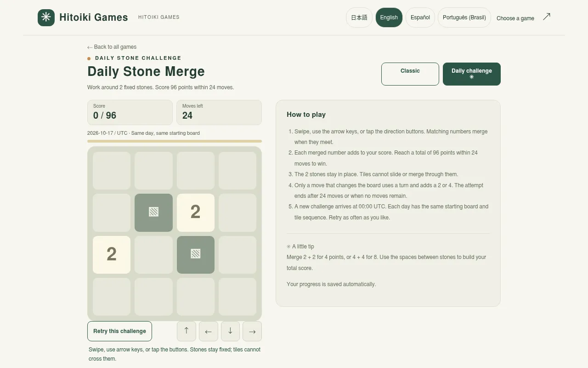Image resolution: width=588 pixels, height=368 pixels.
Task: Click the How to play heading
Action: [306, 115]
